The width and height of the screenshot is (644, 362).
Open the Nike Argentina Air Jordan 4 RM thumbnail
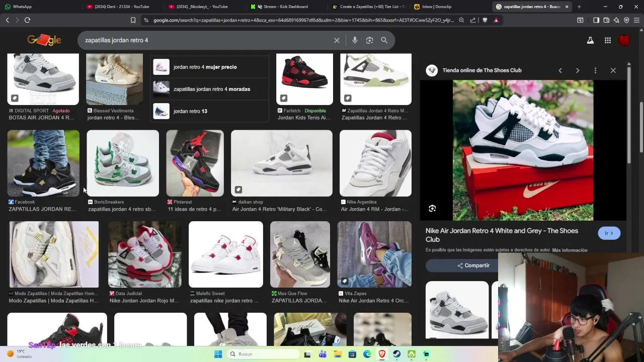coord(375,163)
